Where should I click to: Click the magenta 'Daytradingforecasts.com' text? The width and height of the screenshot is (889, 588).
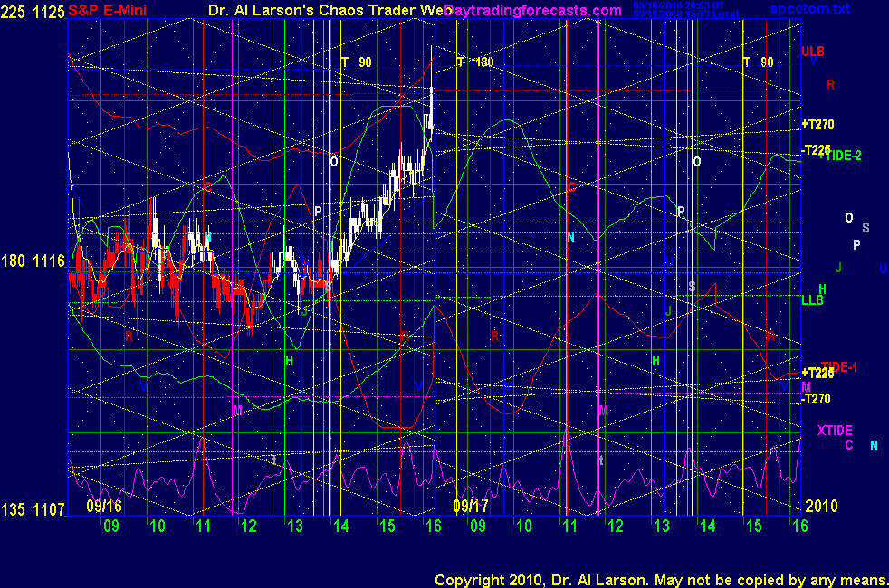tap(533, 10)
